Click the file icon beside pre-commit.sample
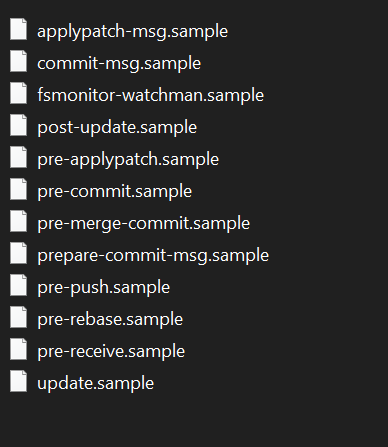Viewport: 388px width, 447px height. 18,189
